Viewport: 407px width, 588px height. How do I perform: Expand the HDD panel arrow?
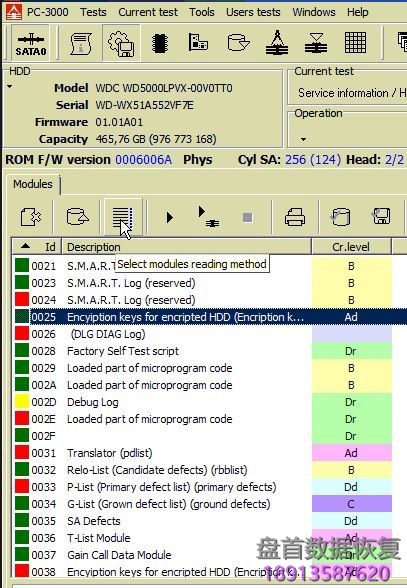pos(10,87)
